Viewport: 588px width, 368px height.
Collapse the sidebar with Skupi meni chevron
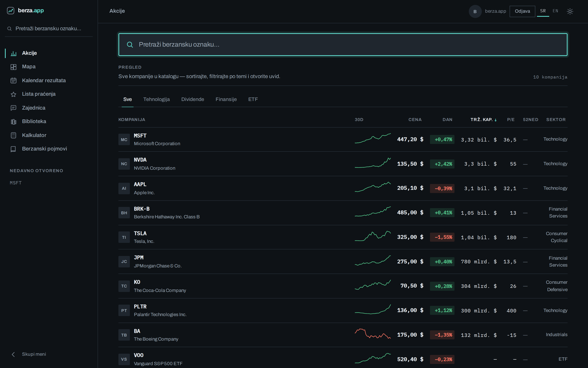(13, 354)
